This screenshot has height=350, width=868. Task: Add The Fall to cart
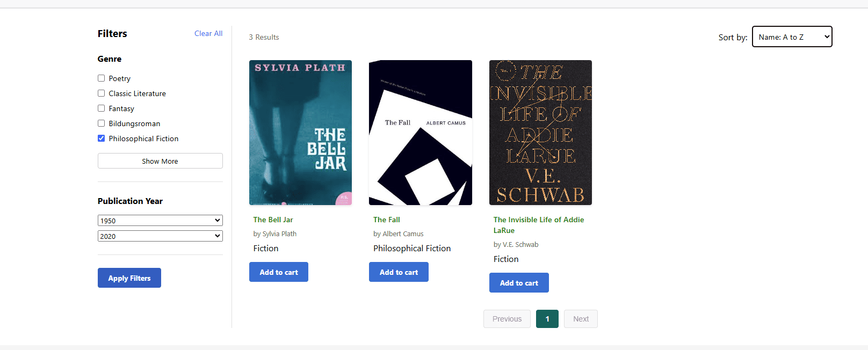(x=399, y=272)
